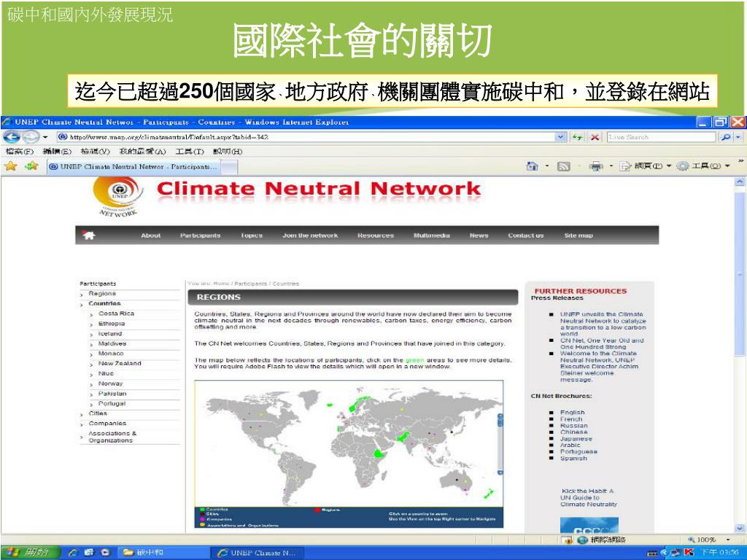This screenshot has width=747, height=560.
Task: Click the UNEP Climate Neutral Network logo
Action: click(117, 197)
